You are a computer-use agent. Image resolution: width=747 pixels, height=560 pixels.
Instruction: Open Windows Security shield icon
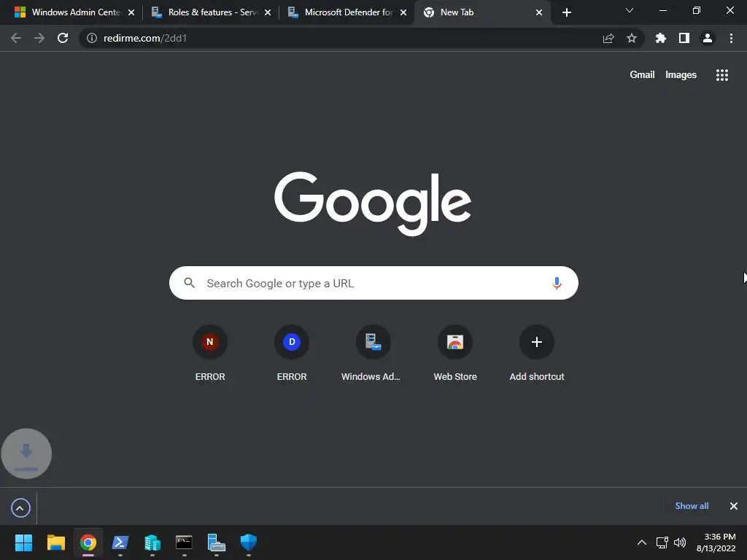point(248,542)
